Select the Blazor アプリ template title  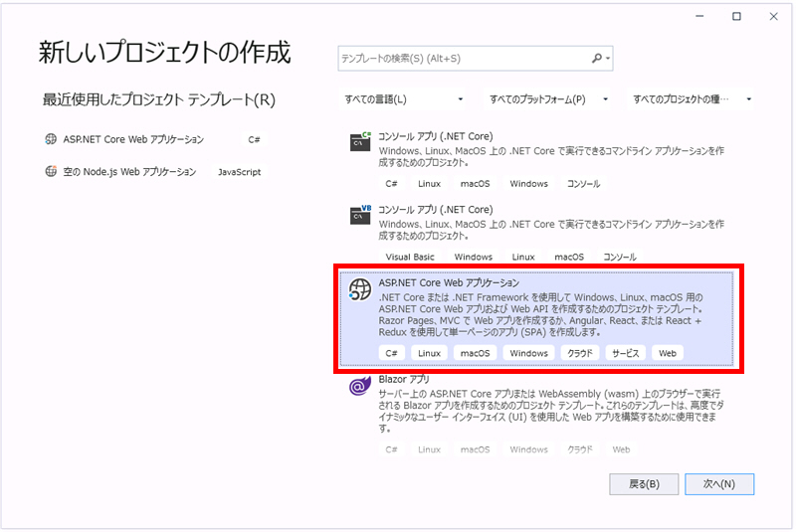coord(404,379)
